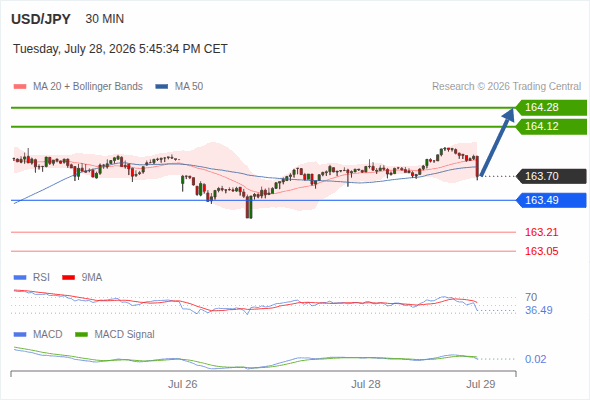Click the 30 MIN timeframe label
This screenshot has width=590, height=400.
pos(105,19)
